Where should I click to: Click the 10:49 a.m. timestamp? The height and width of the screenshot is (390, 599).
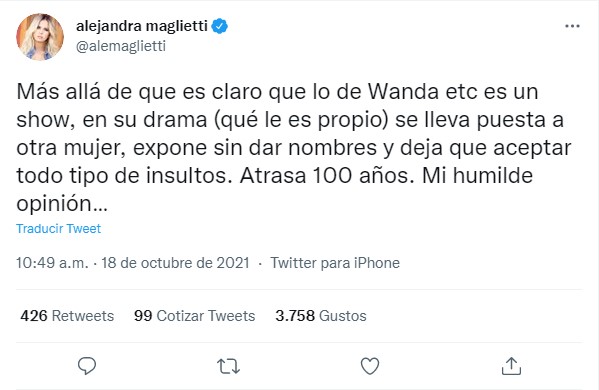coord(52,263)
